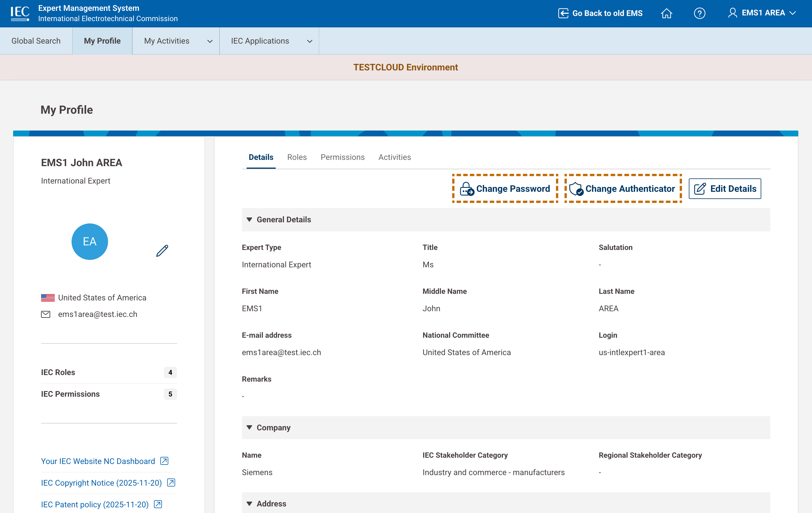Click the US flag icon in the profile panel

click(x=48, y=297)
